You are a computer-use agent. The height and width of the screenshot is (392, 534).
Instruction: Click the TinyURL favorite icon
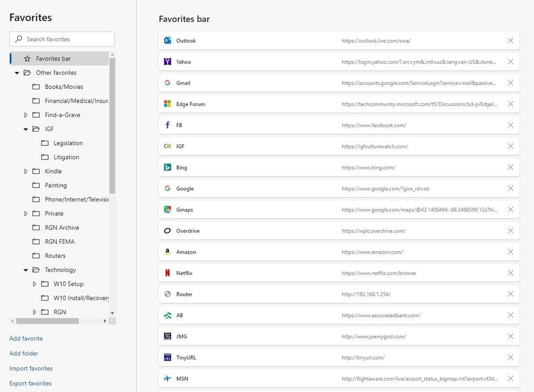coord(166,357)
